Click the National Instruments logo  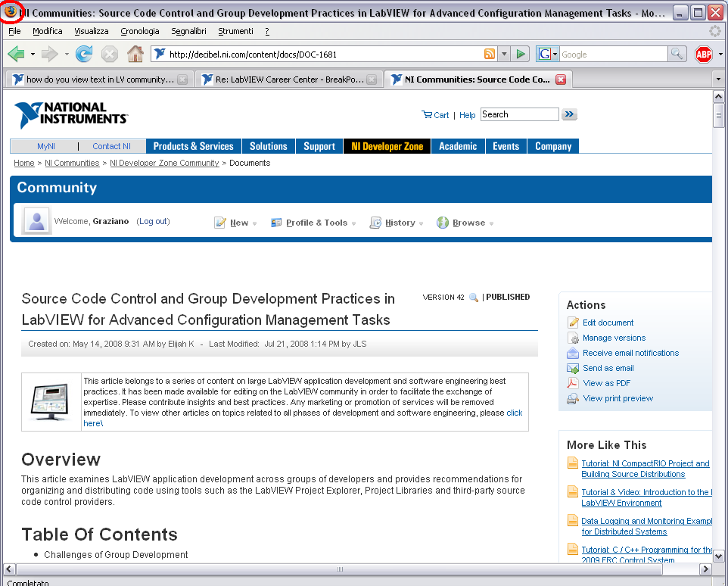(71, 114)
